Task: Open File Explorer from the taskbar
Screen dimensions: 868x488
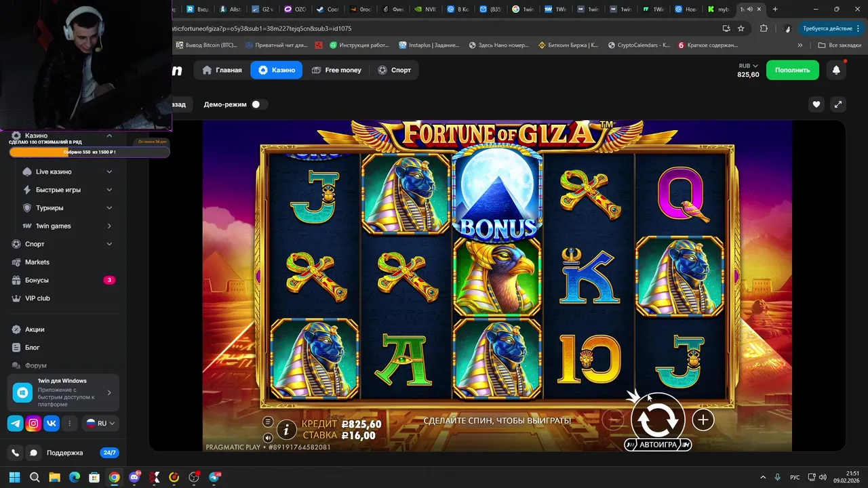Action: pyautogui.click(x=55, y=477)
